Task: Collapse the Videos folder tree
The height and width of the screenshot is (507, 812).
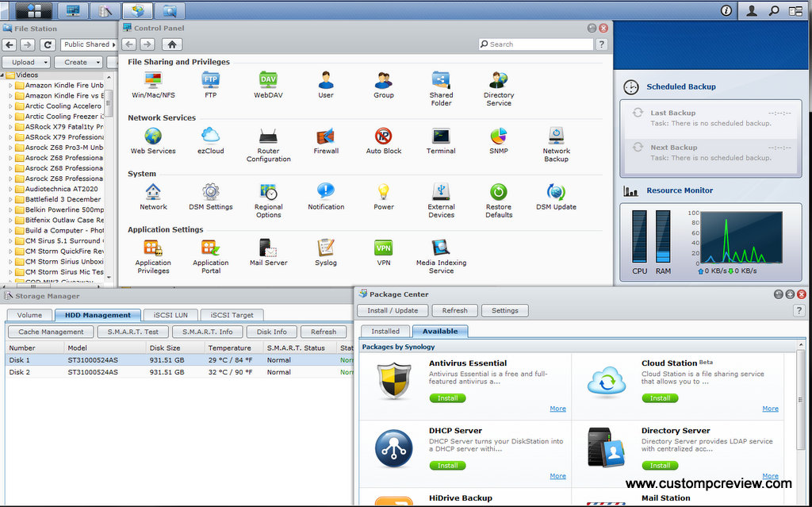Action: tap(2, 75)
